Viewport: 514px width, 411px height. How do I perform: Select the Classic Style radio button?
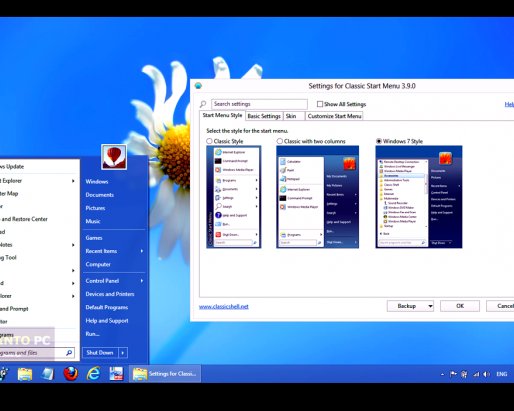coord(209,141)
